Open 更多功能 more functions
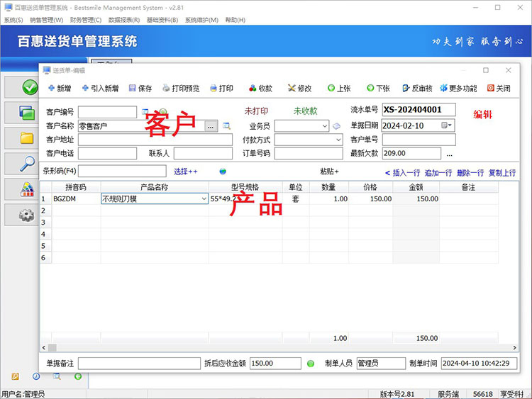The width and height of the screenshot is (532, 399). [x=458, y=89]
